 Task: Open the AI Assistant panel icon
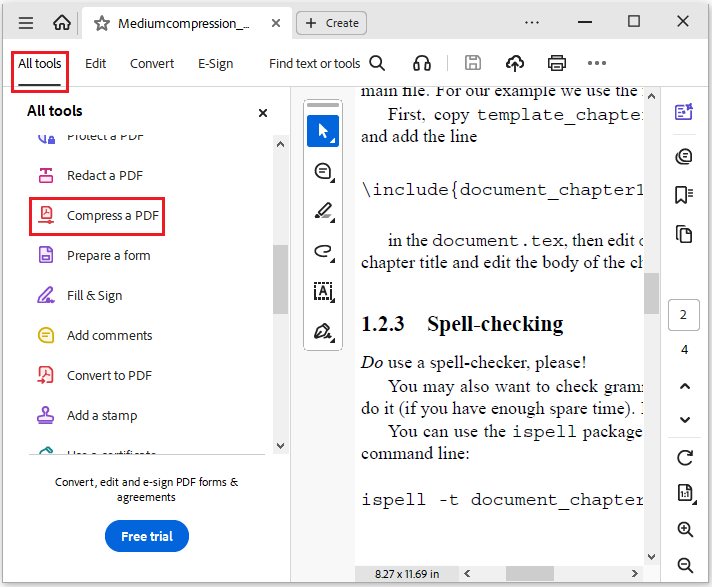tap(684, 111)
